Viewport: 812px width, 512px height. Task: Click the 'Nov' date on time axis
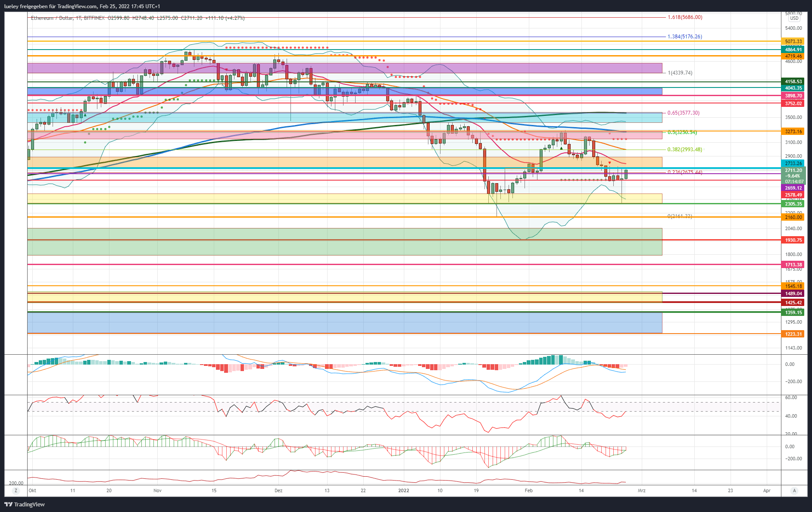click(157, 490)
